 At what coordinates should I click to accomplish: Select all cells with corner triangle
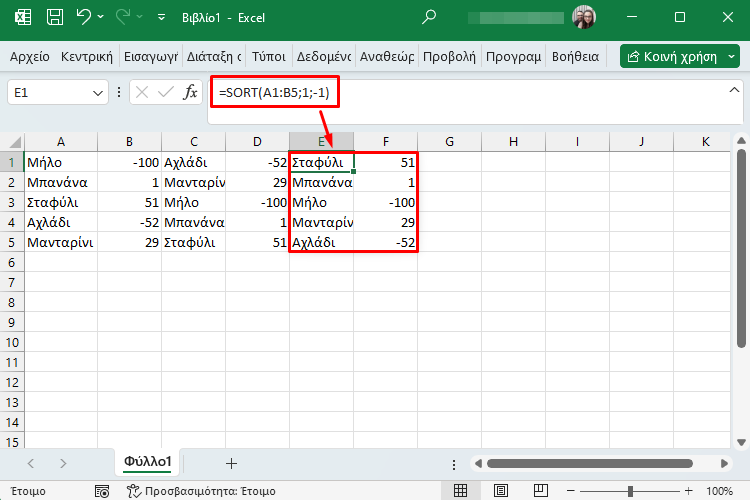pos(14,142)
